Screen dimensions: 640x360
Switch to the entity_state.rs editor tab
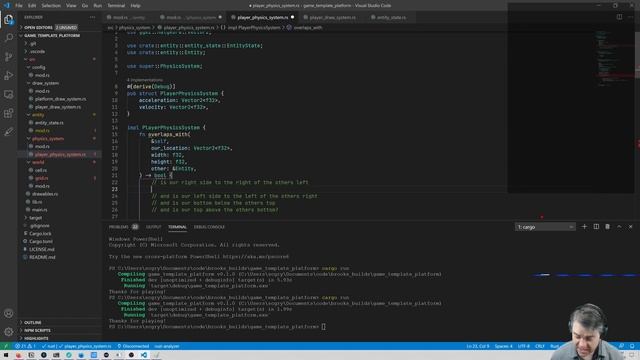tap(391, 18)
